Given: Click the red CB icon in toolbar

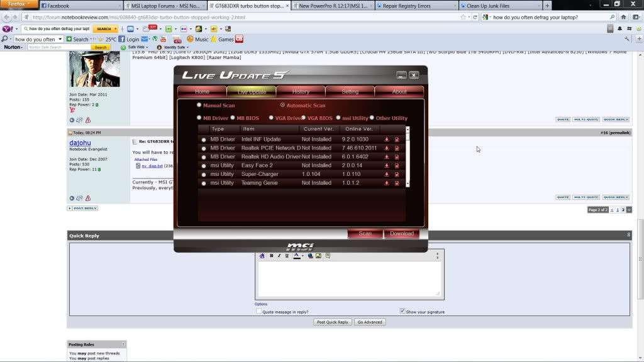Looking at the screenshot, I should 239,39.
